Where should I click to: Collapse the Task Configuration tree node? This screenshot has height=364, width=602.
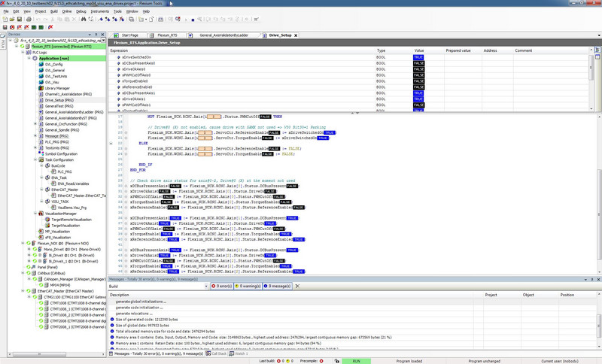[x=35, y=160]
